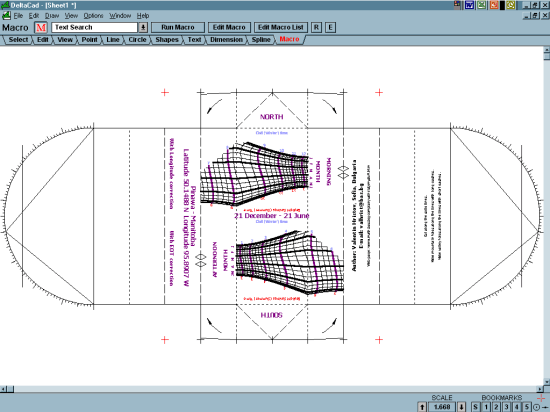The image size is (550, 412).
Task: Click horizontal scrollbar right arrow
Action: coord(540,389)
